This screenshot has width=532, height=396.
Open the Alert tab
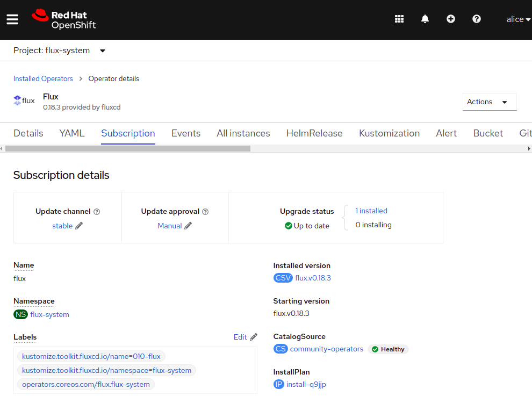(x=447, y=133)
